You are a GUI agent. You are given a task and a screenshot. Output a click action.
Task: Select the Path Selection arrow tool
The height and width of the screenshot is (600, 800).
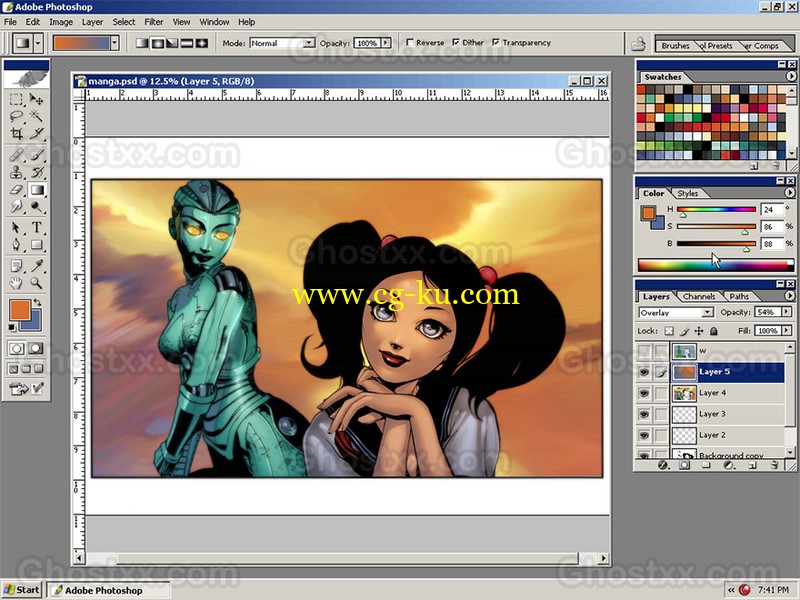point(16,228)
